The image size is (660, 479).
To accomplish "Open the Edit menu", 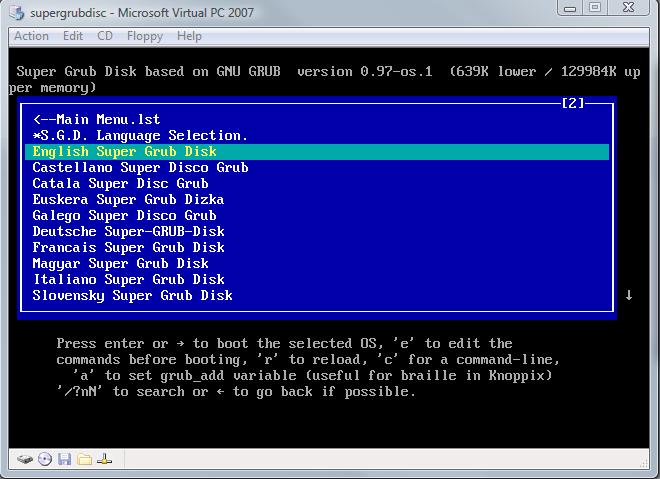I will 73,36.
